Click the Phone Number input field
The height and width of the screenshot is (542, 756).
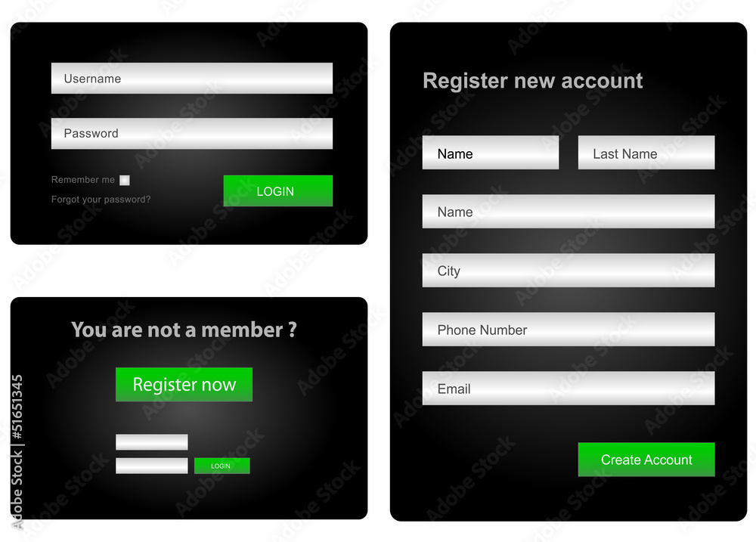coord(569,330)
